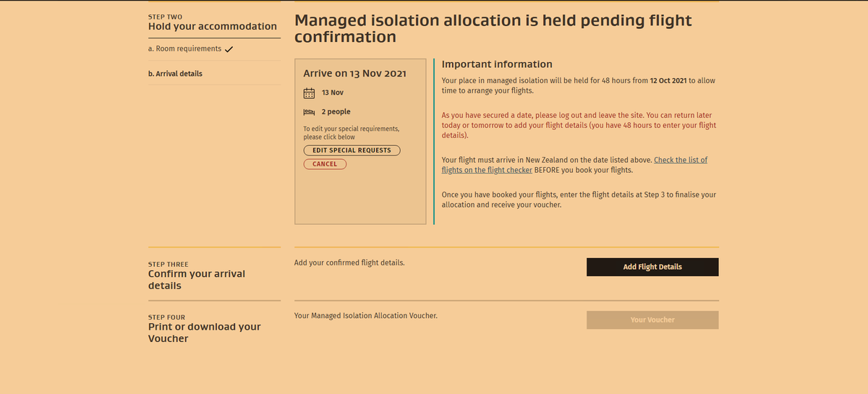Viewport: 868px width, 394px height.
Task: Click the 13 Nov date text
Action: pyautogui.click(x=333, y=93)
